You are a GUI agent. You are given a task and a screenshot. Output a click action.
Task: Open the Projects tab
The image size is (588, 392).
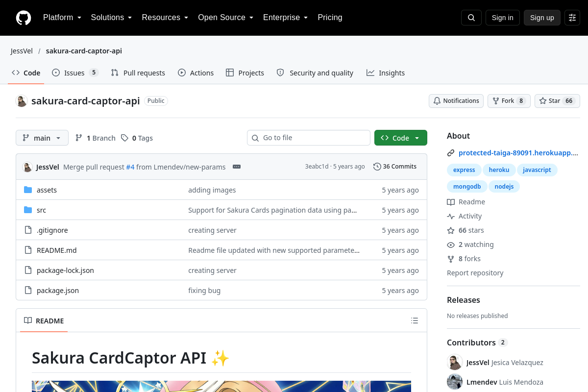(245, 73)
